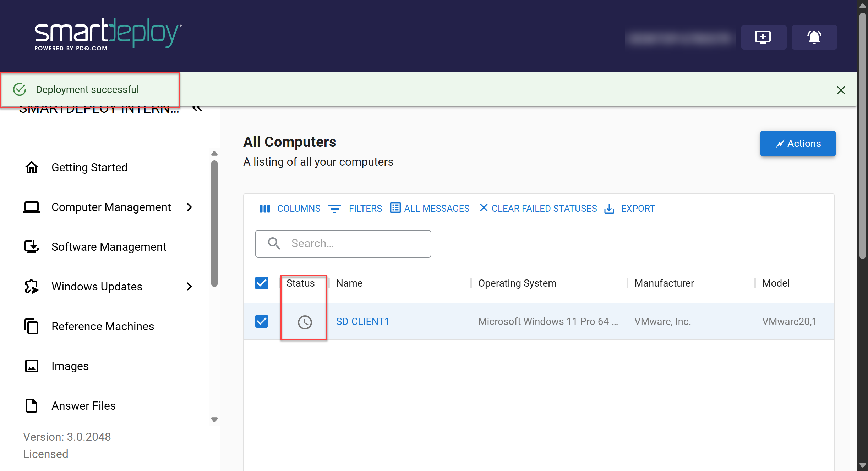The image size is (868, 471).
Task: Open Answer Files in the sidebar
Action: pyautogui.click(x=83, y=406)
